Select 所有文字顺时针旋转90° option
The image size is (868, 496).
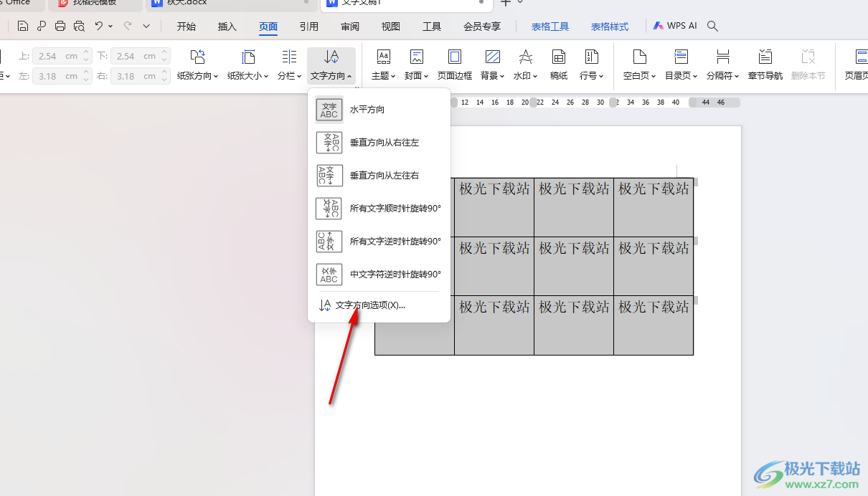point(379,209)
